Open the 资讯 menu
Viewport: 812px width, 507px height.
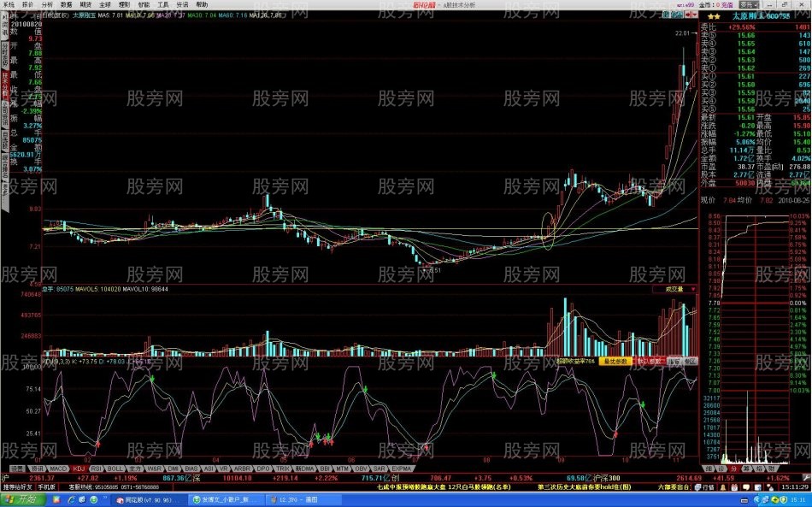[182, 4]
